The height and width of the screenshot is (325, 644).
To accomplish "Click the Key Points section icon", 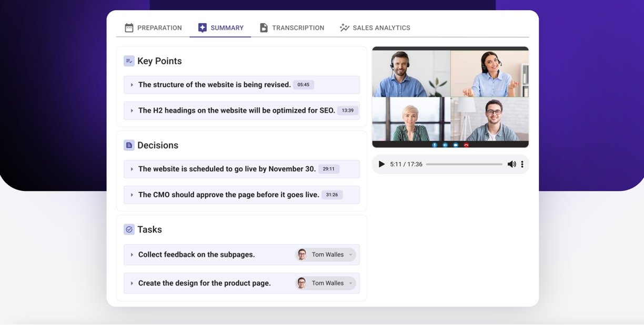I will tap(129, 61).
